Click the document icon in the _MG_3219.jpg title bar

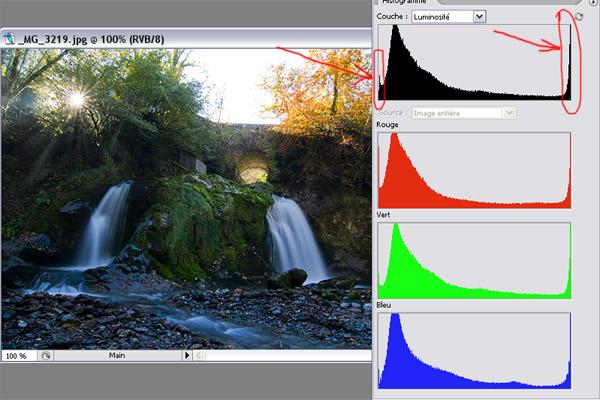9,39
